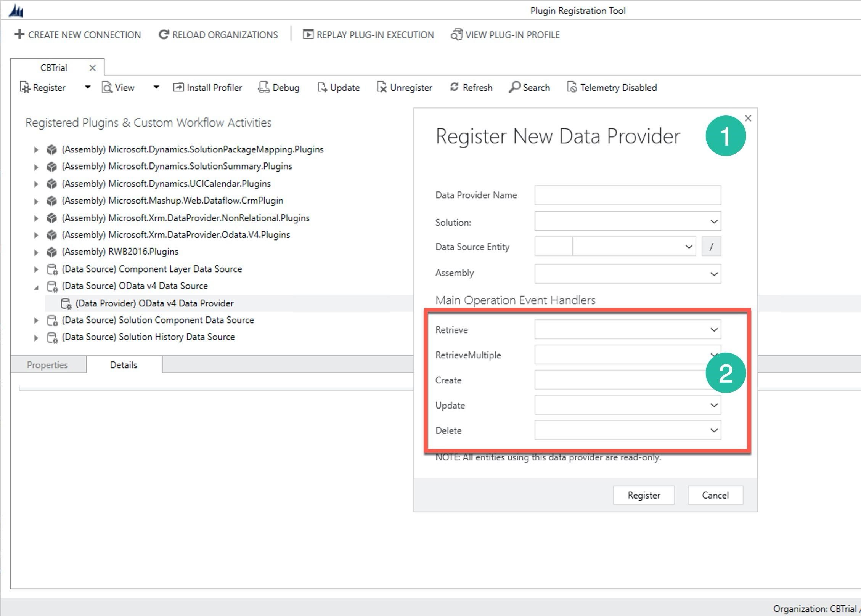Click the slash button beside Data Source Entity
The width and height of the screenshot is (861, 616).
[711, 247]
